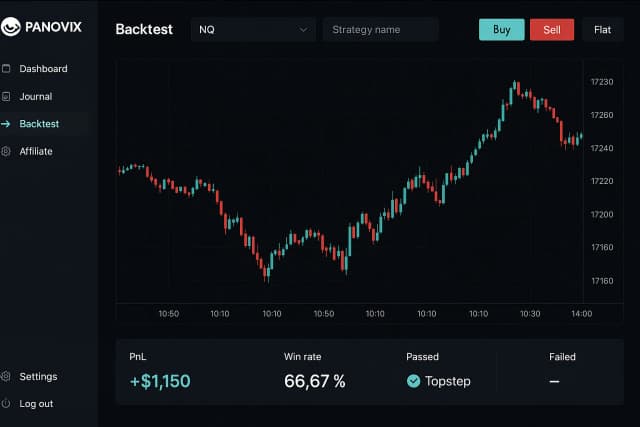Screen dimensions: 640x427
Task: Click the Log out power icon
Action: [6, 404]
